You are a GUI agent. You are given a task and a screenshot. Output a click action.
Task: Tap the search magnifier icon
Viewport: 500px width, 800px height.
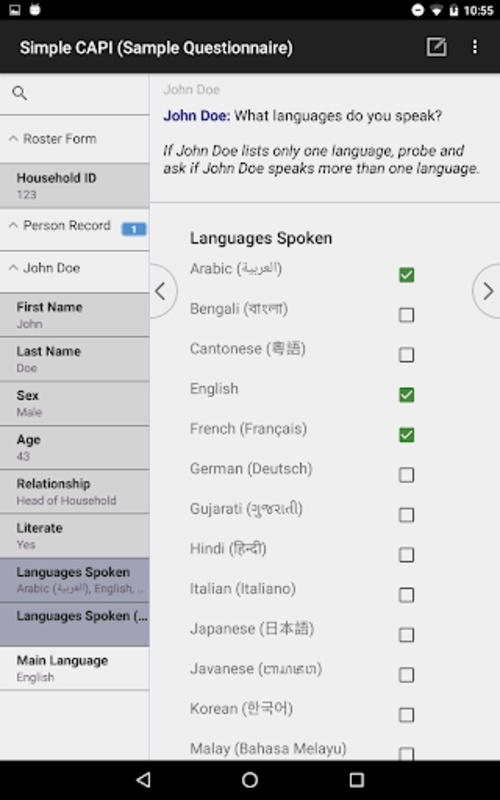coord(19,93)
